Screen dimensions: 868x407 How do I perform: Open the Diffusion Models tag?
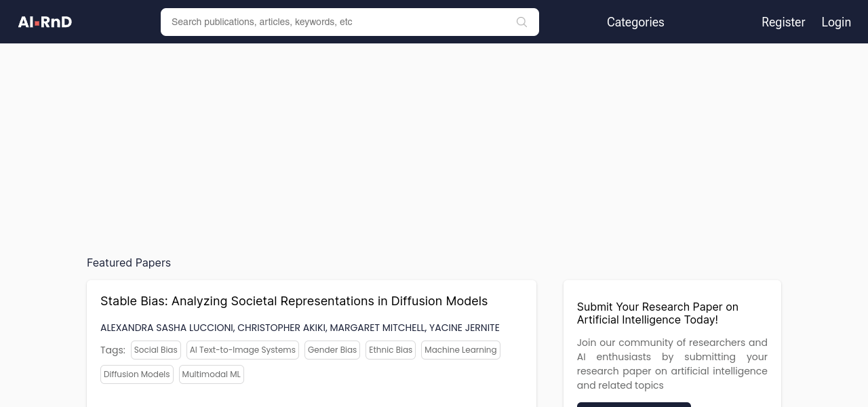point(137,374)
